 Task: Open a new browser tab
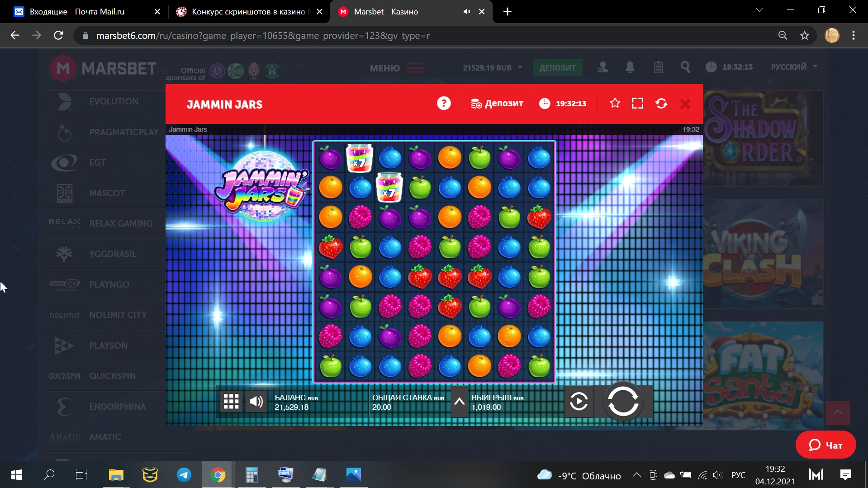508,12
